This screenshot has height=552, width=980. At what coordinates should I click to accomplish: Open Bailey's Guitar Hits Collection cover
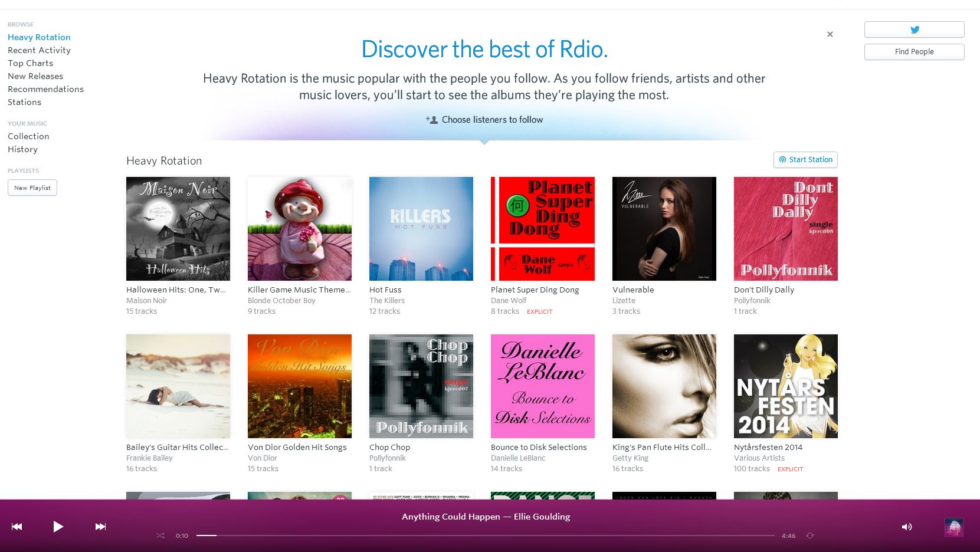[x=178, y=386]
